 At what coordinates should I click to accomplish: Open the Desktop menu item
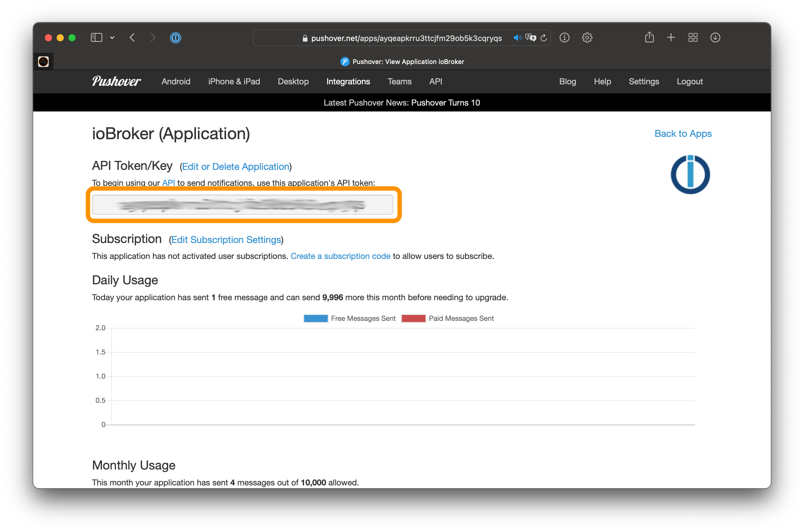[x=293, y=81]
